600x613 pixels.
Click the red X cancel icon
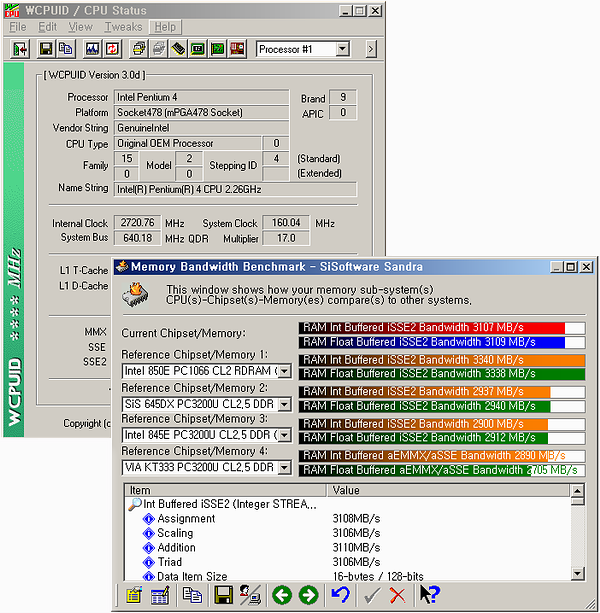tap(398, 595)
